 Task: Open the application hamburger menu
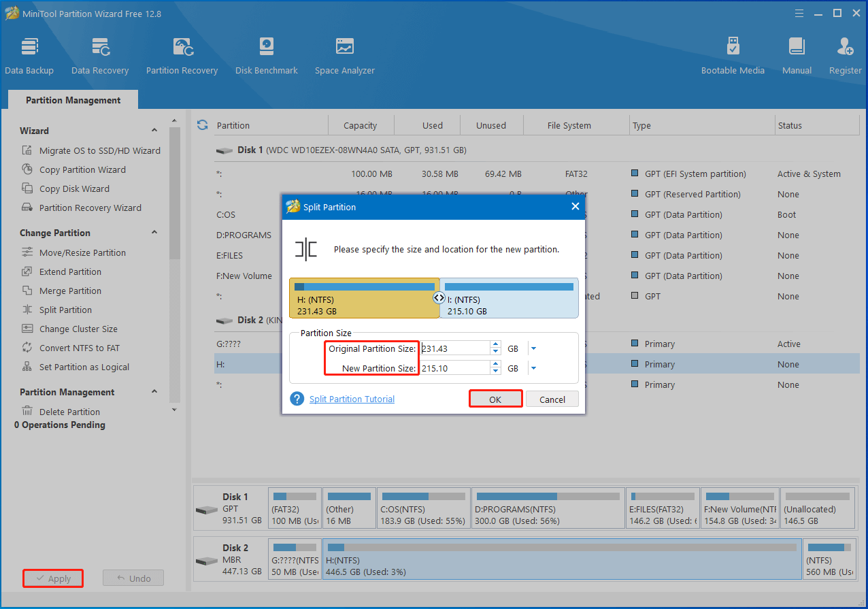[x=799, y=13]
